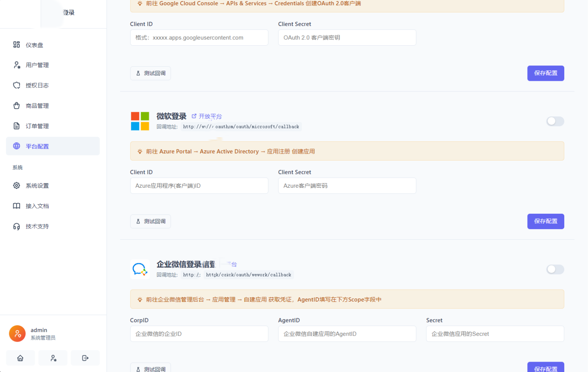Enable the 企业微信登录 toggle switch
The image size is (588, 372).
coord(555,269)
